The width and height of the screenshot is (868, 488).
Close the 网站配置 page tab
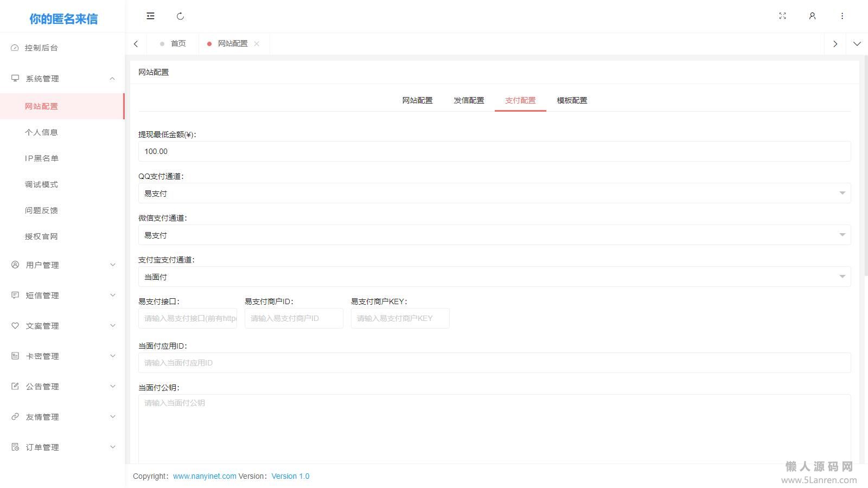[x=257, y=44]
